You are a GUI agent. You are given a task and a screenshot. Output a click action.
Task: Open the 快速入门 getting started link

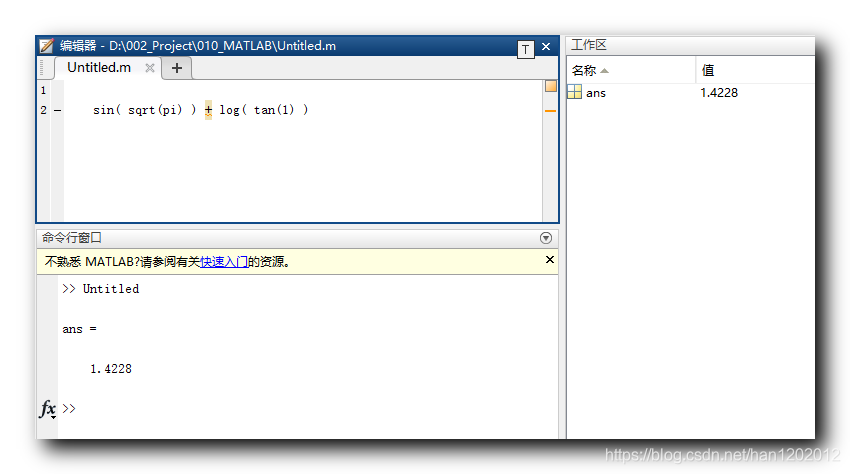coord(224,262)
